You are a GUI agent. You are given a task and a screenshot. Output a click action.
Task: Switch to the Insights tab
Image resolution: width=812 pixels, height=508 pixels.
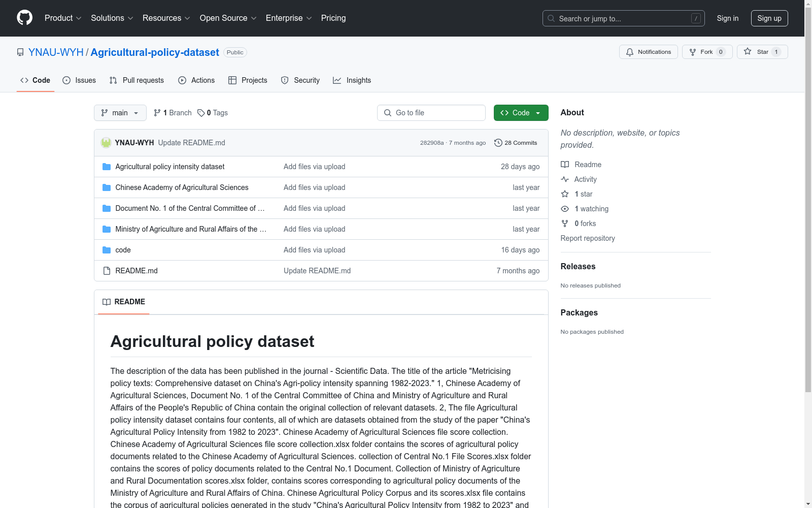click(x=352, y=80)
